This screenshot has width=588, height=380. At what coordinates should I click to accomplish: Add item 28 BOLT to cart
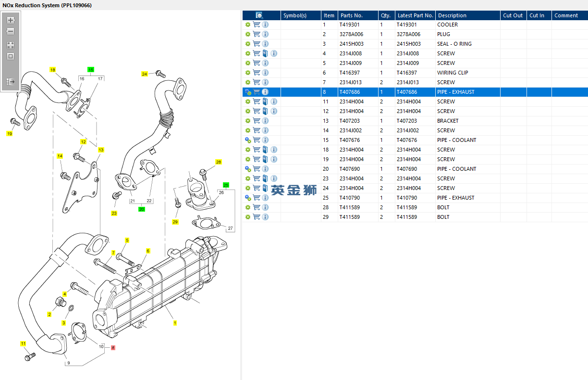257,207
